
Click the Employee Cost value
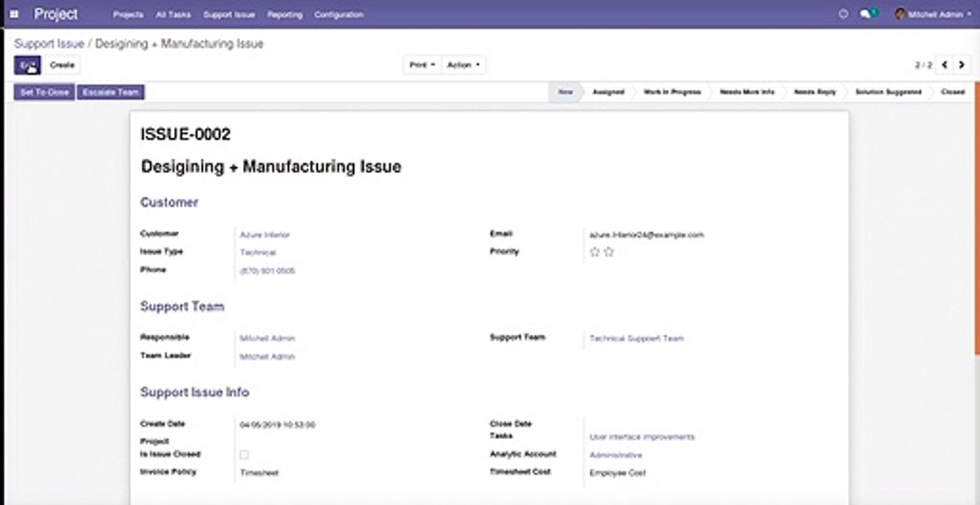coord(618,473)
